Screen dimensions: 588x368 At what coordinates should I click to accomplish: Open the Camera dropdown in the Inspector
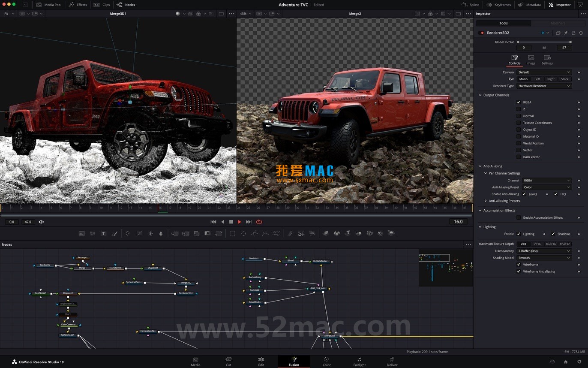[x=544, y=72]
